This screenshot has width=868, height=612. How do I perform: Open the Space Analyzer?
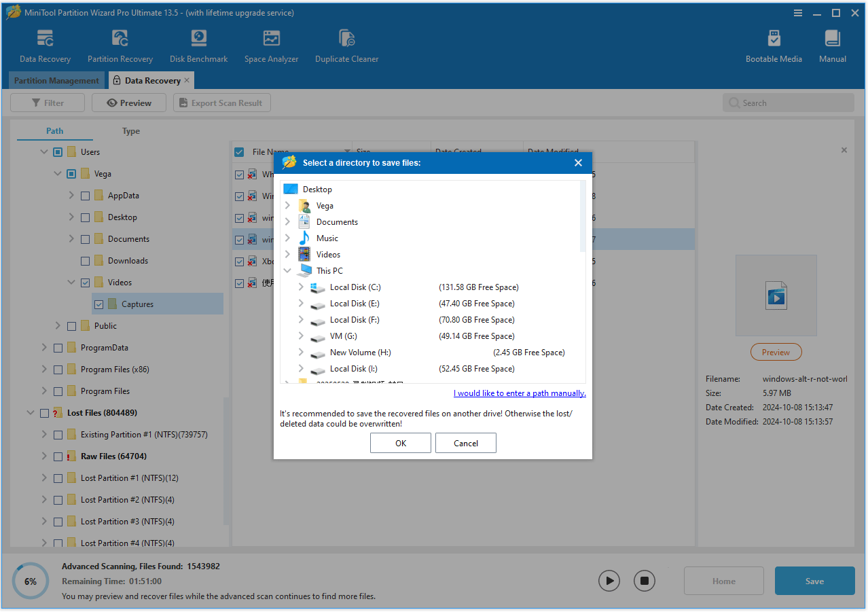[271, 44]
